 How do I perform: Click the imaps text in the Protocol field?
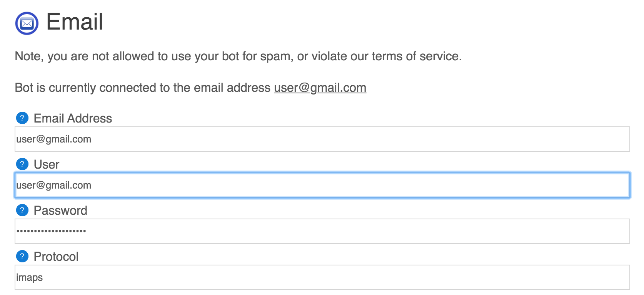click(x=30, y=278)
